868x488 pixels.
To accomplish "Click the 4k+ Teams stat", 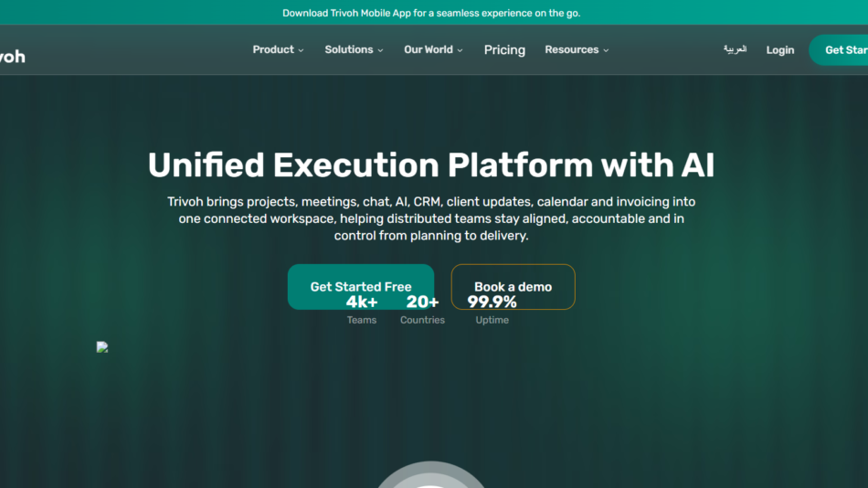I will coord(362,310).
